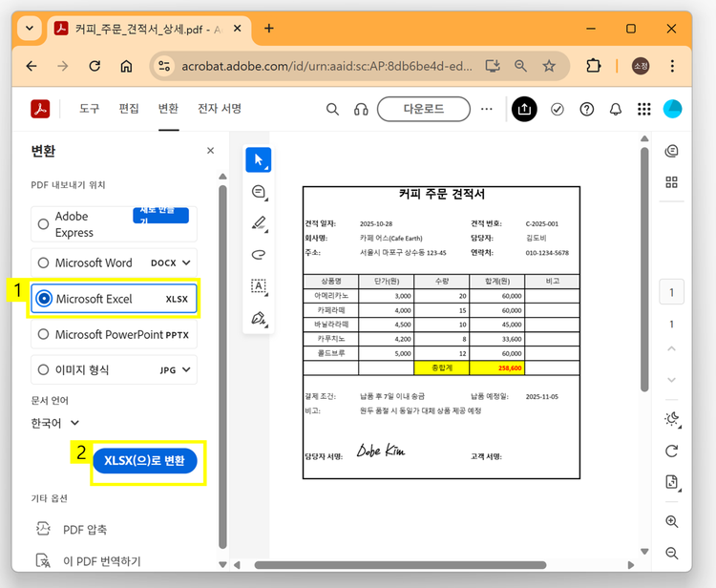The width and height of the screenshot is (716, 588).
Task: Click the address bar URL field
Action: [326, 66]
